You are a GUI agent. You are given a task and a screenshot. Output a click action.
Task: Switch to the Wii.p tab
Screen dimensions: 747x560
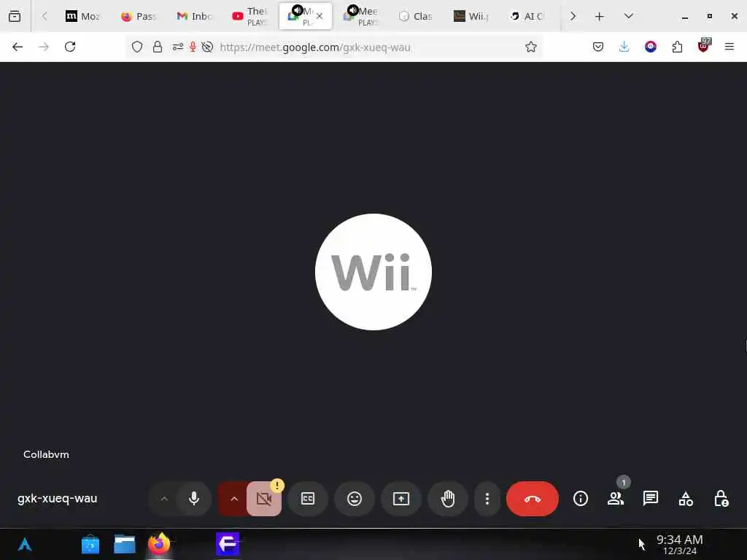472,16
